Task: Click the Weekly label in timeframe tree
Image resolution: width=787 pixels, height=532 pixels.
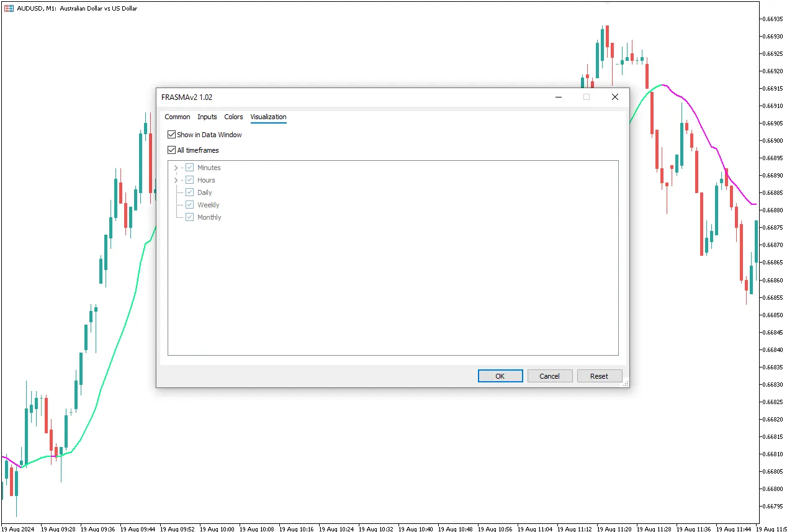Action: 209,205
